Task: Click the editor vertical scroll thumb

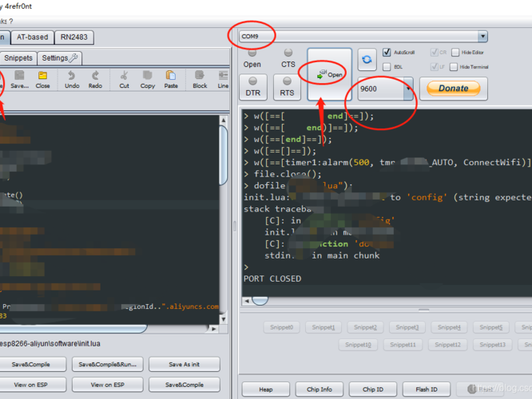Action: coord(223,156)
